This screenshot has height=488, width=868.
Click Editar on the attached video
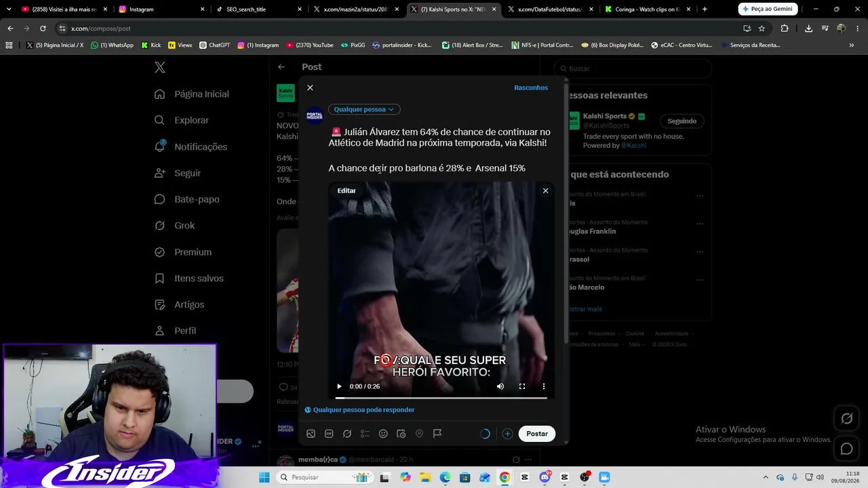click(x=347, y=190)
